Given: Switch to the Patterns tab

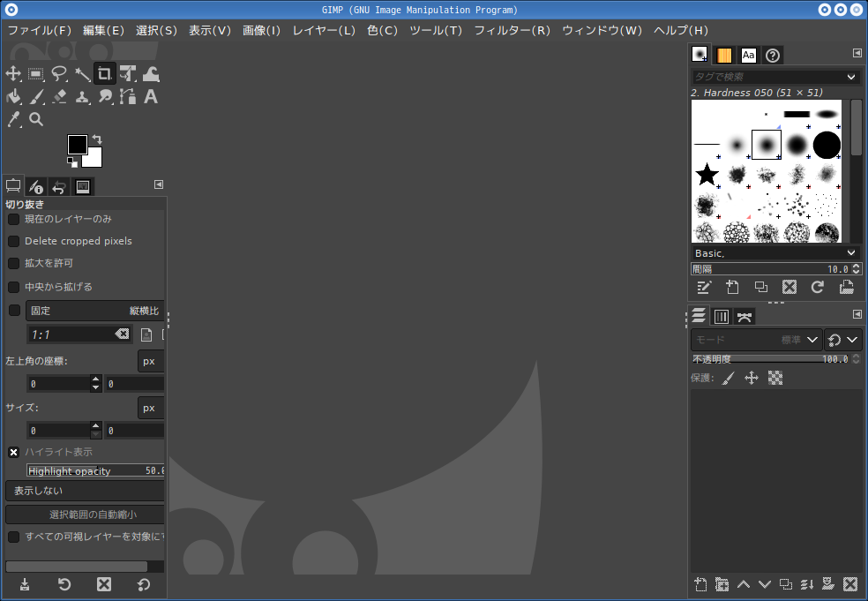Looking at the screenshot, I should (x=724, y=56).
